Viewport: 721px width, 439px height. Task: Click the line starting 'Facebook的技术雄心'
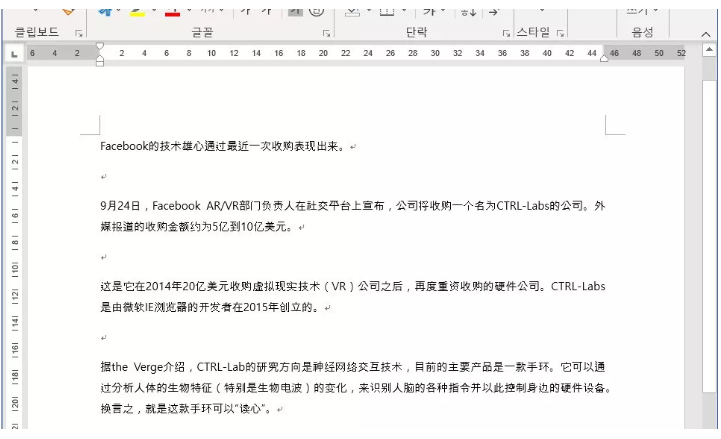click(223, 147)
